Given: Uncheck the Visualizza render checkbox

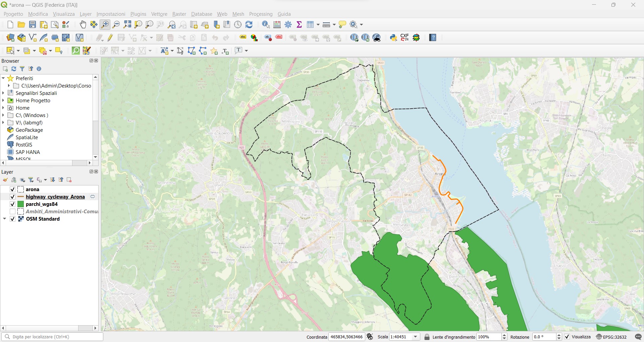Looking at the screenshot, I should click(x=567, y=337).
